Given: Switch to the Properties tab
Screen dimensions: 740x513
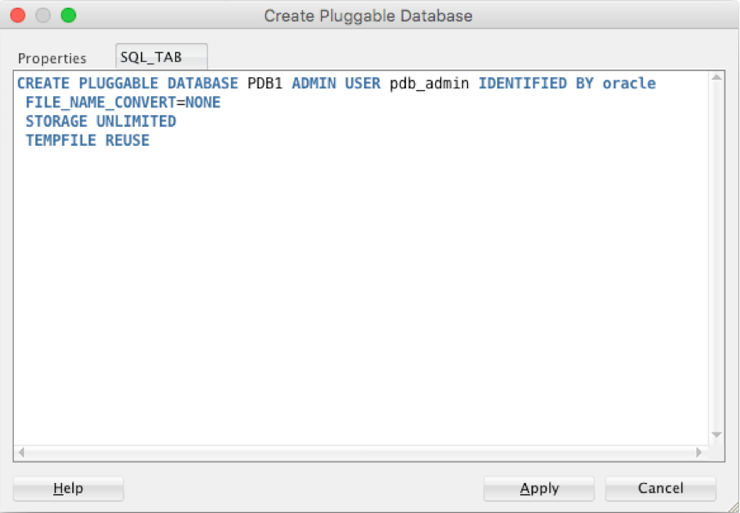Looking at the screenshot, I should point(52,58).
